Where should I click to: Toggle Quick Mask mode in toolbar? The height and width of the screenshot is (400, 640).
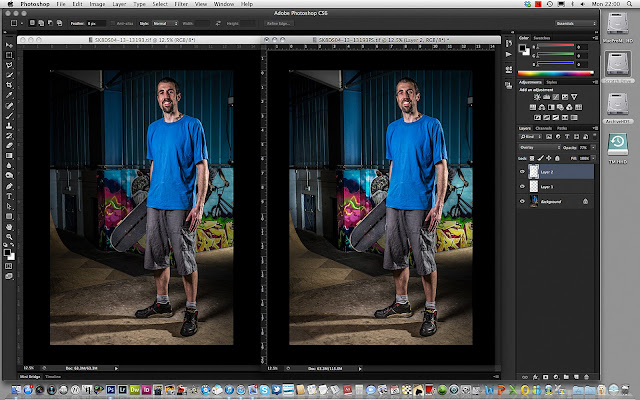[x=9, y=267]
